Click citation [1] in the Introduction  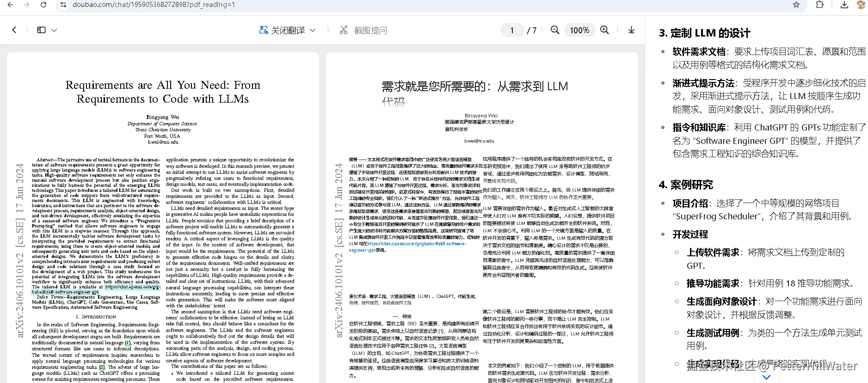point(128,343)
